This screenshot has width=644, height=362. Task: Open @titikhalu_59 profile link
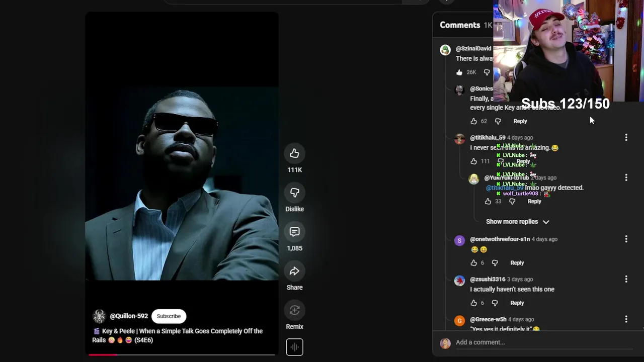(488, 137)
